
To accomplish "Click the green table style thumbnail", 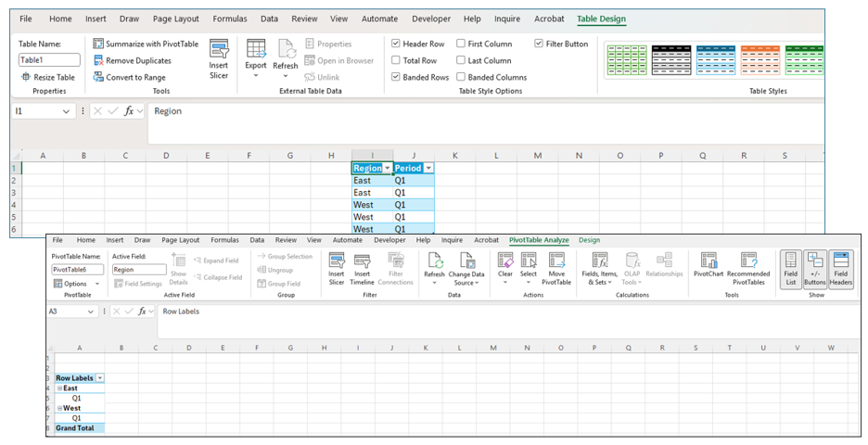I will coord(627,60).
